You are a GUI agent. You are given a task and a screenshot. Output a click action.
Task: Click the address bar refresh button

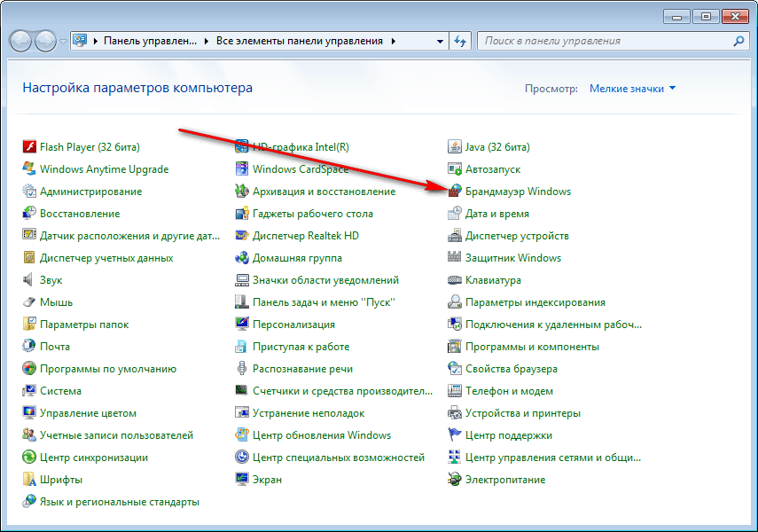point(460,41)
